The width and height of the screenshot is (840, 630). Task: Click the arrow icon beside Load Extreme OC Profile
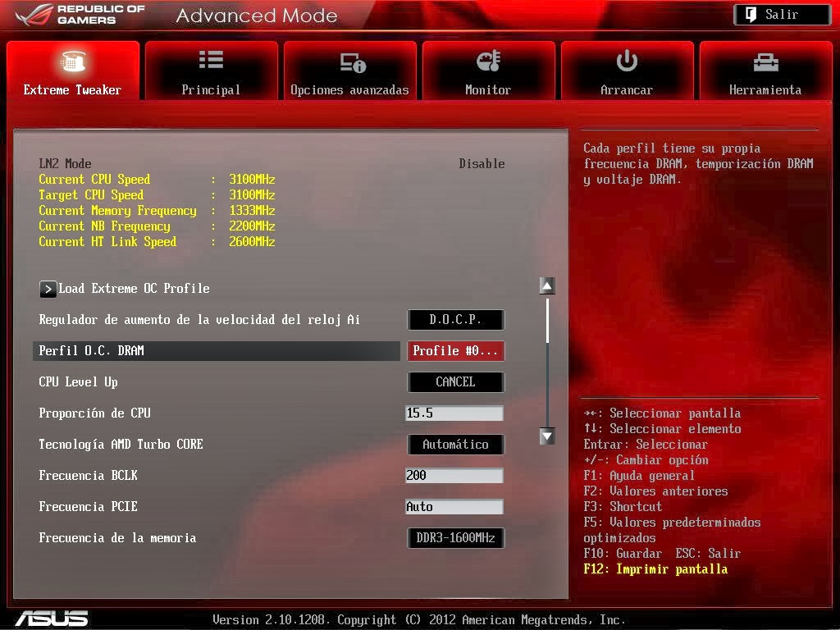pos(48,290)
